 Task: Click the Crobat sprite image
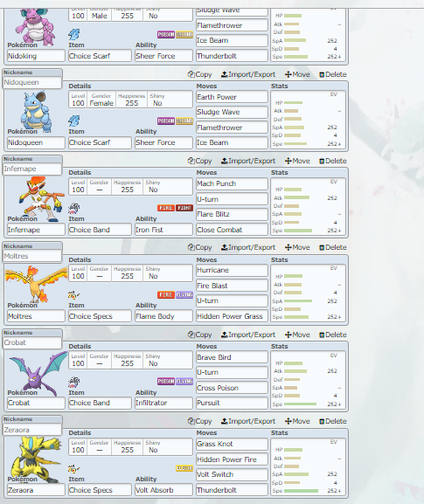point(38,374)
